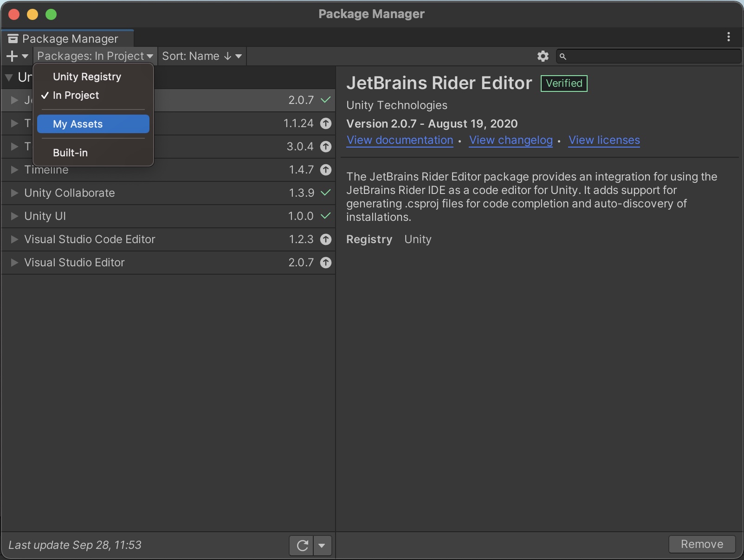Select the Unity Collaborate package
The image size is (744, 560).
168,193
